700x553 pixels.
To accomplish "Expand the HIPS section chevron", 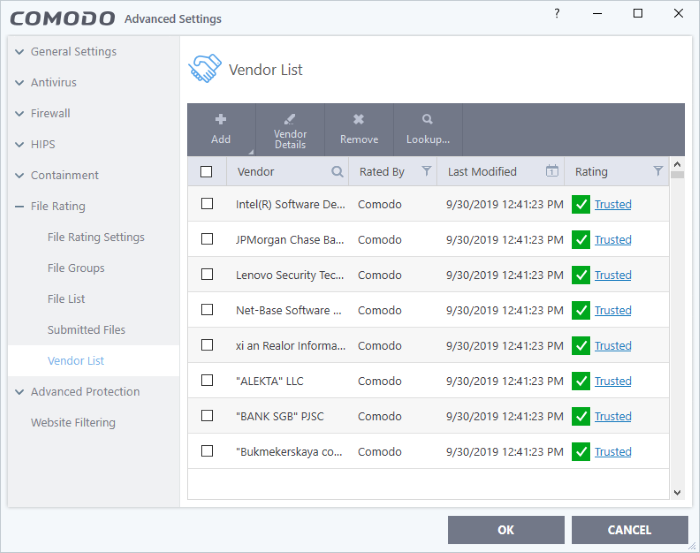I will point(19,145).
